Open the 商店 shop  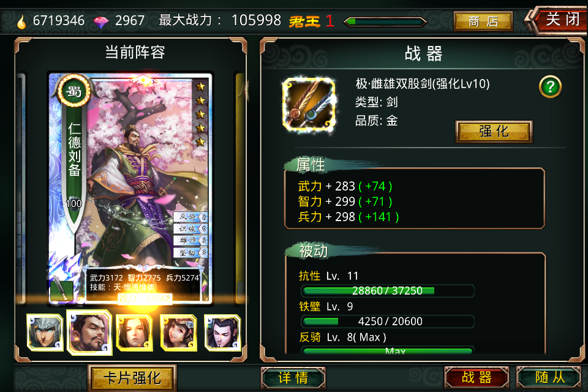point(483,21)
